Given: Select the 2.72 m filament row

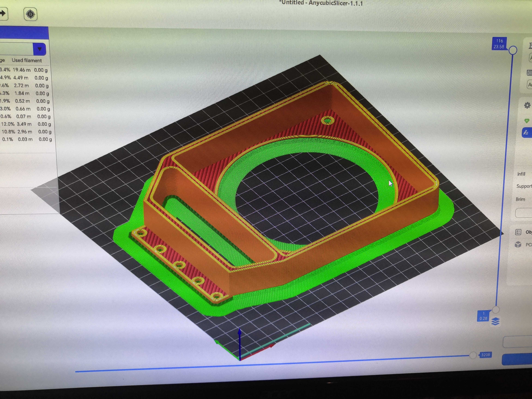Looking at the screenshot, I should pyautogui.click(x=24, y=85).
